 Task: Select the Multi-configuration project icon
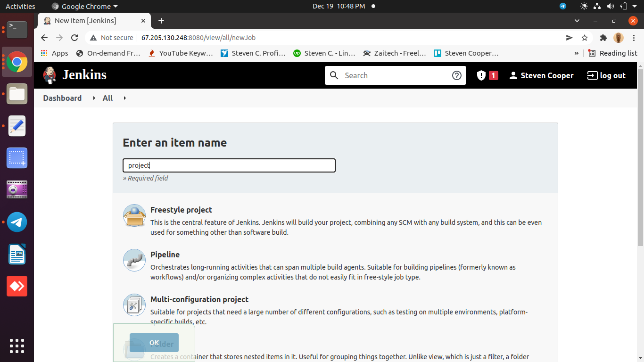coord(134,305)
